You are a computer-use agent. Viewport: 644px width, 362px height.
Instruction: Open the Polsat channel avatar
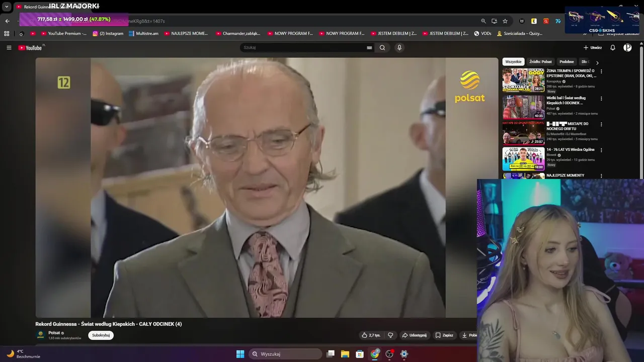40,335
